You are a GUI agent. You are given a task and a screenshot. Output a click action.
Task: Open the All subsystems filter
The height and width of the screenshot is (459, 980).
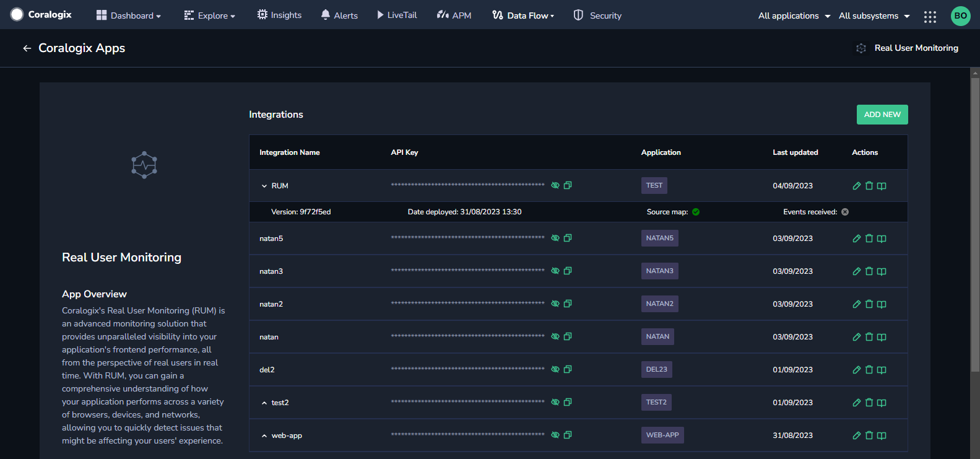(x=874, y=15)
